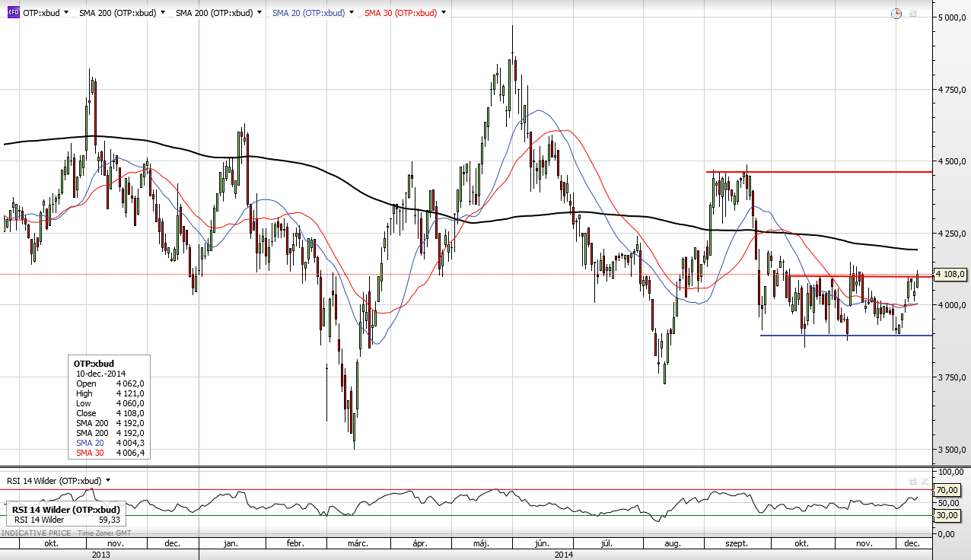Viewport: 971px width, 560px height.
Task: Click the jan. month label
Action: click(x=231, y=544)
